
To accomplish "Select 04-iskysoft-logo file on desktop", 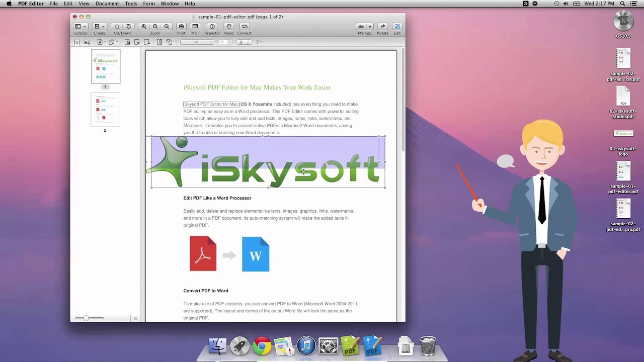I will pyautogui.click(x=623, y=143).
